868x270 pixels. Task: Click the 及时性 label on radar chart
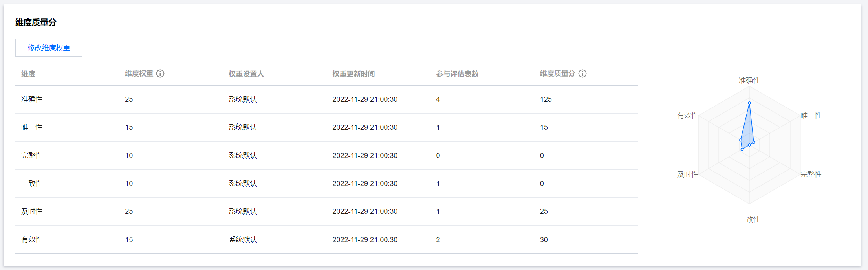pos(687,174)
